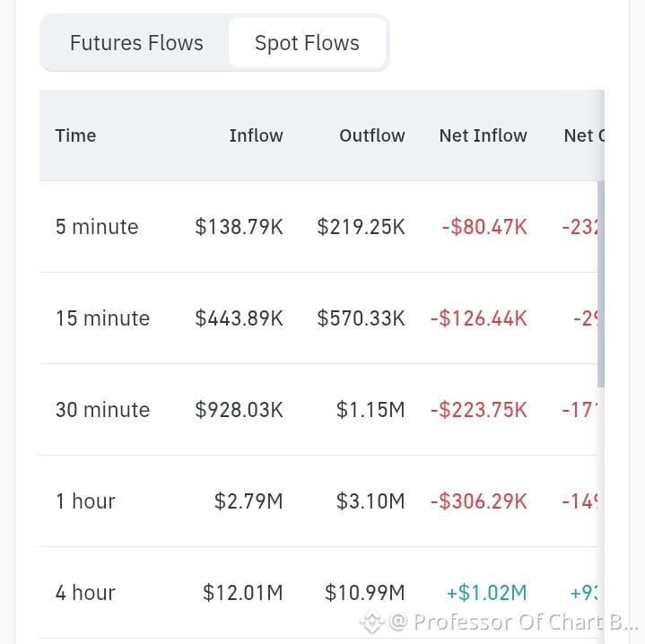Viewport: 645px width, 644px height.
Task: Click the Binance logo icon in watermark
Action: point(372,622)
